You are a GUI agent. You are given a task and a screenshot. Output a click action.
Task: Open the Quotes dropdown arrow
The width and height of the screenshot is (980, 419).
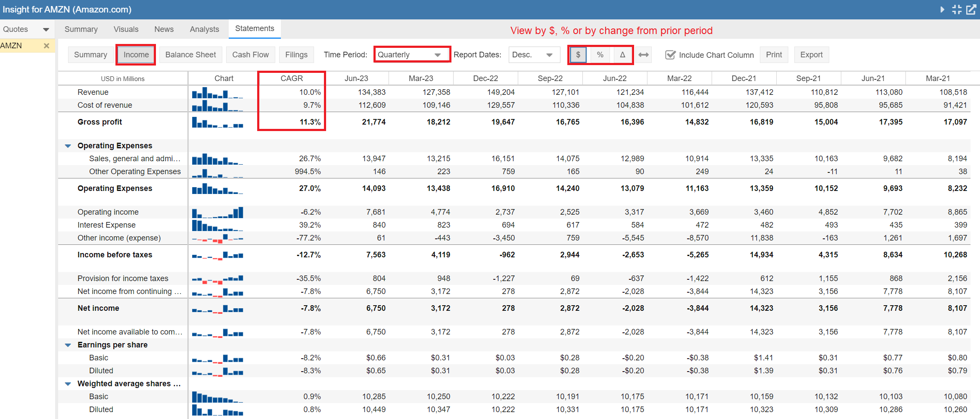coord(46,29)
